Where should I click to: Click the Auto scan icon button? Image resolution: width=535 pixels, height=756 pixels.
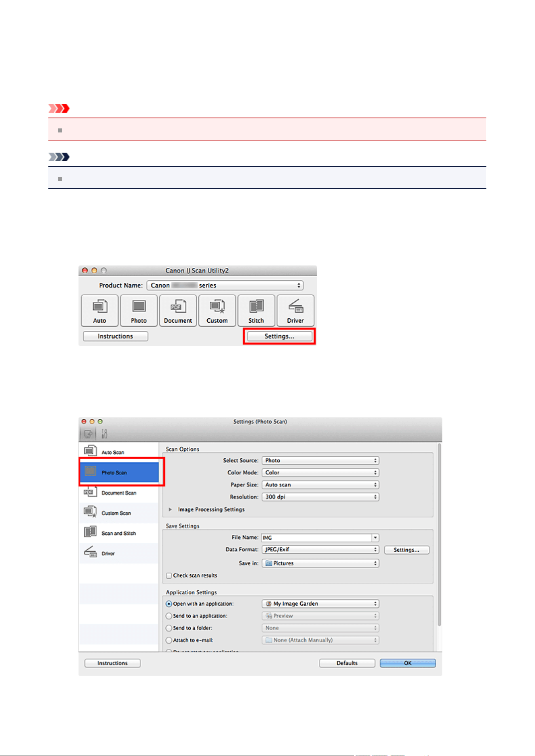tap(100, 311)
